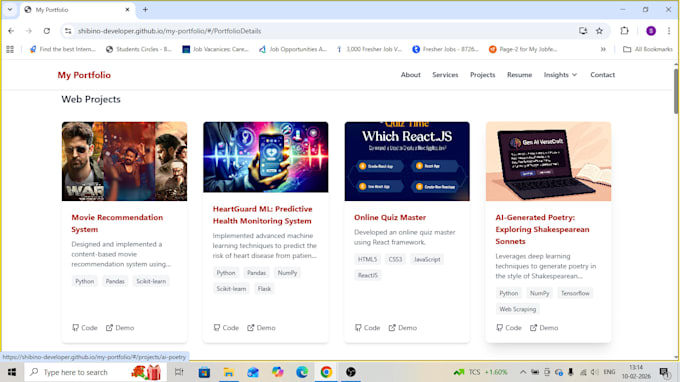The image size is (680, 382).
Task: Open HeartGuard ML project thumbnail
Action: coord(266,157)
